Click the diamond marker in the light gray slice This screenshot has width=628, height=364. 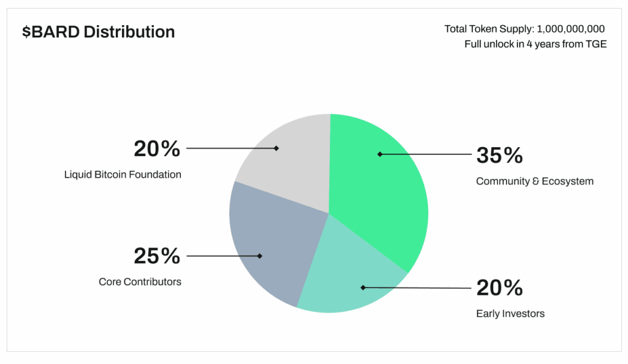[x=277, y=148]
